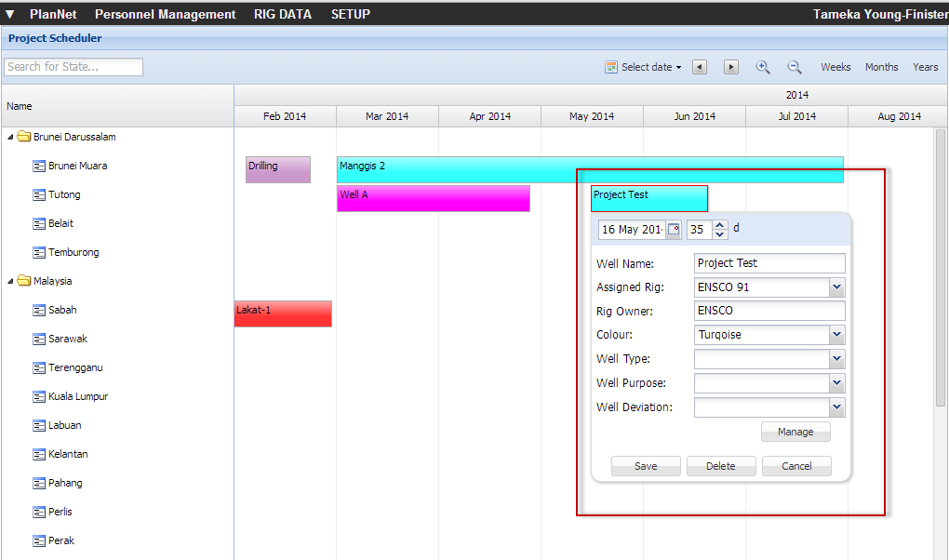This screenshot has height=560, width=949.
Task: Collapse the Brunei Darussalam tree group
Action: tap(11, 138)
